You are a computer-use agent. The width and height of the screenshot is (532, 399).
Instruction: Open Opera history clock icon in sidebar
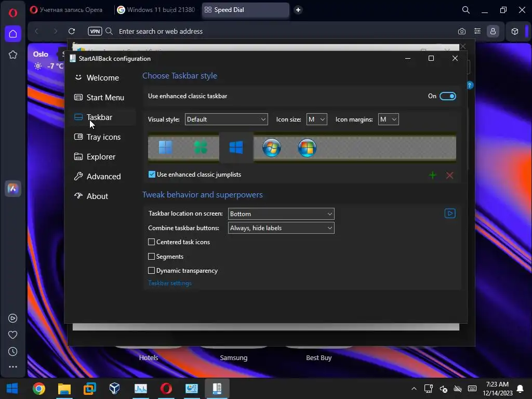[x=13, y=352]
